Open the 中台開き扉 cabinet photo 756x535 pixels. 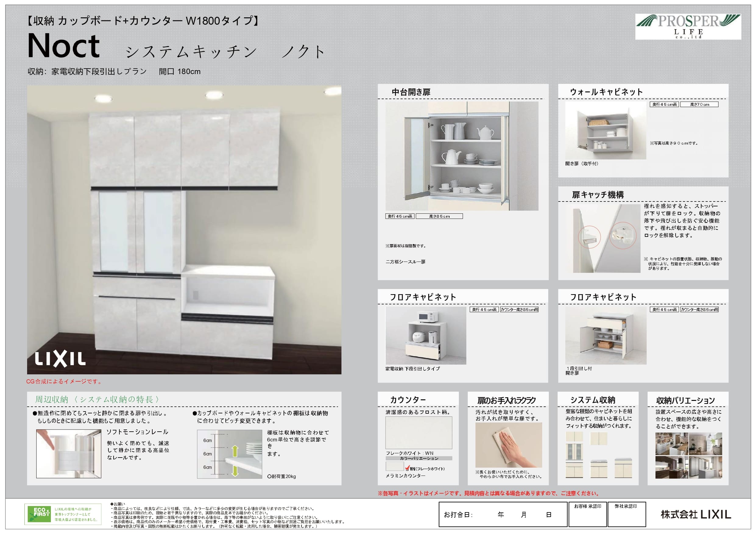coord(462,156)
